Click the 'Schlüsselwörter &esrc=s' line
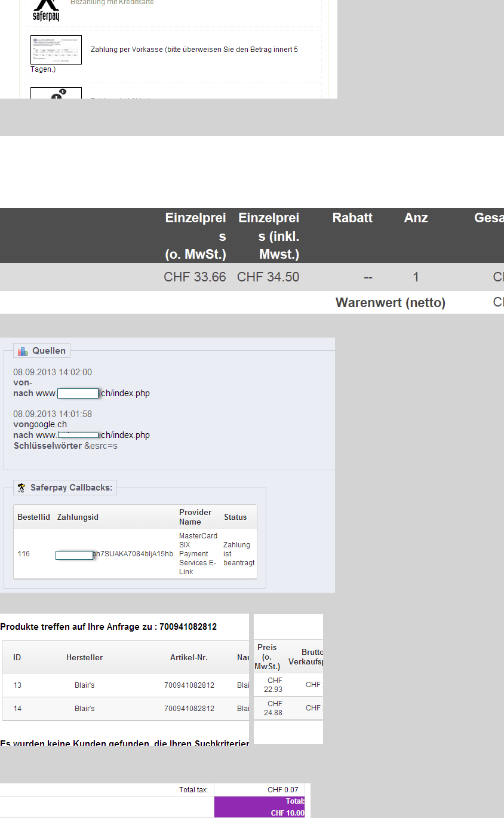The image size is (504, 818). pos(66,446)
